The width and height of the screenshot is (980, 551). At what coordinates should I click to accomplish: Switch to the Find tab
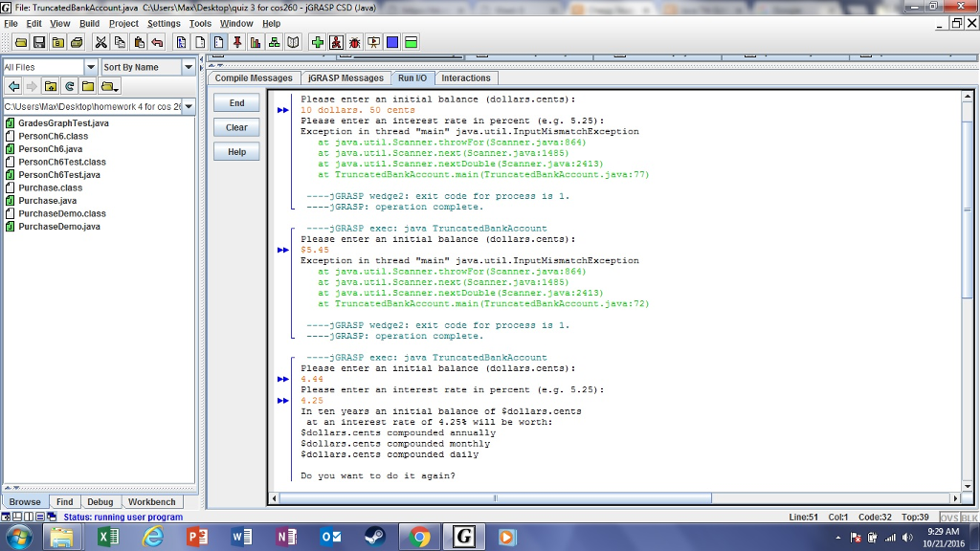(64, 501)
